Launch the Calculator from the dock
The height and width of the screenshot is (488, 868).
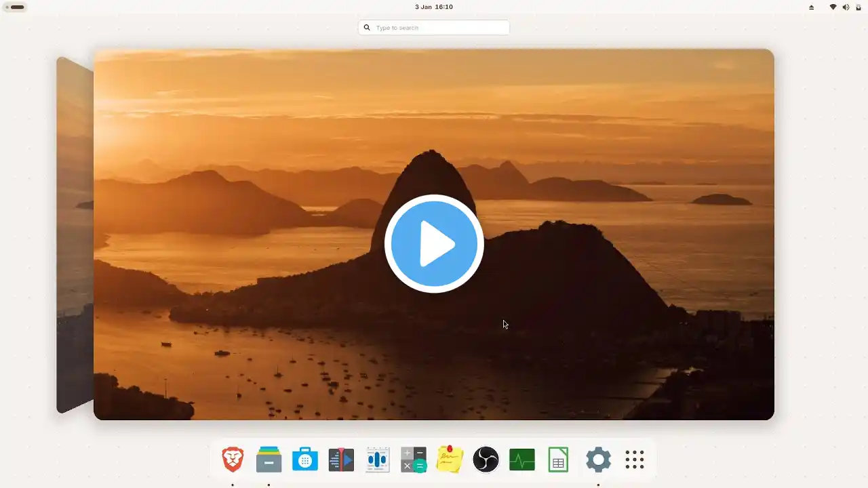(x=414, y=460)
